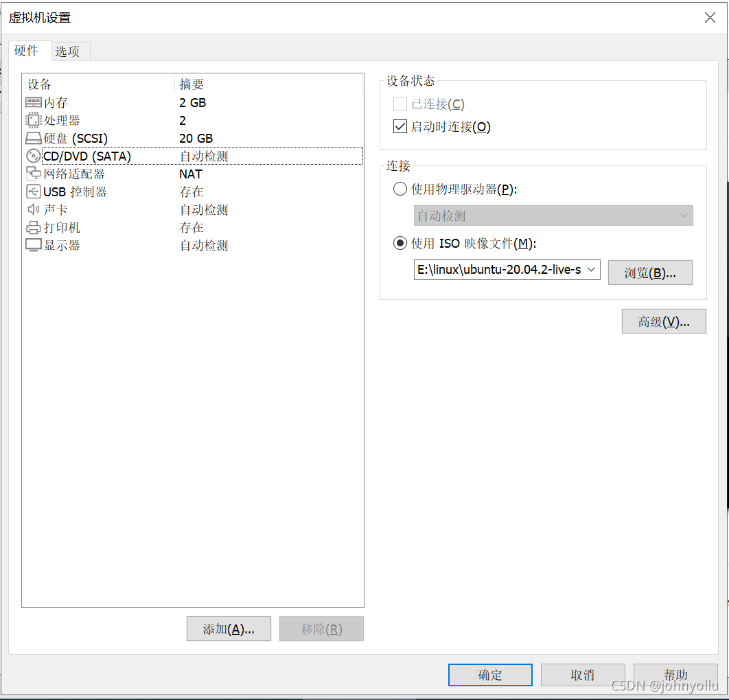Enable the 已连接(C) connected checkbox
Image resolution: width=729 pixels, height=700 pixels.
400,104
